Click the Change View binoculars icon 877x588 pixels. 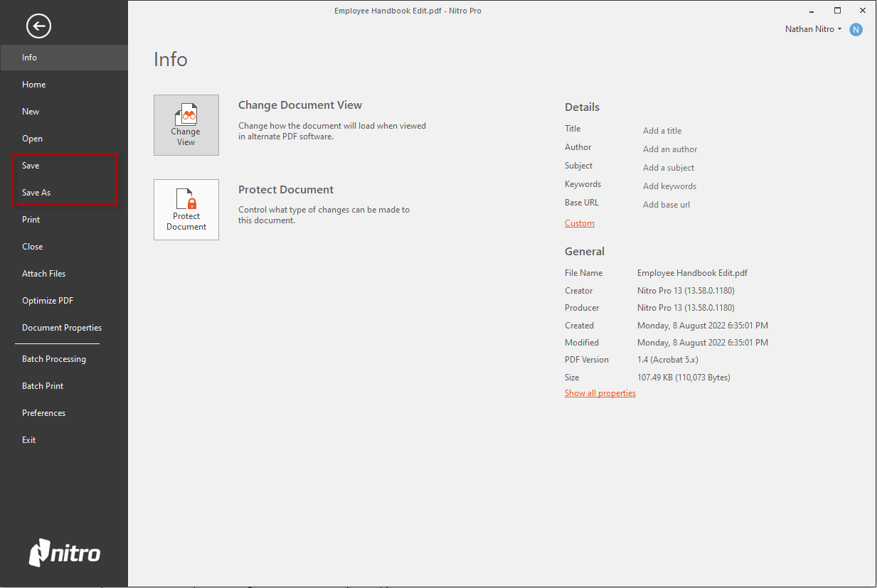(x=186, y=115)
